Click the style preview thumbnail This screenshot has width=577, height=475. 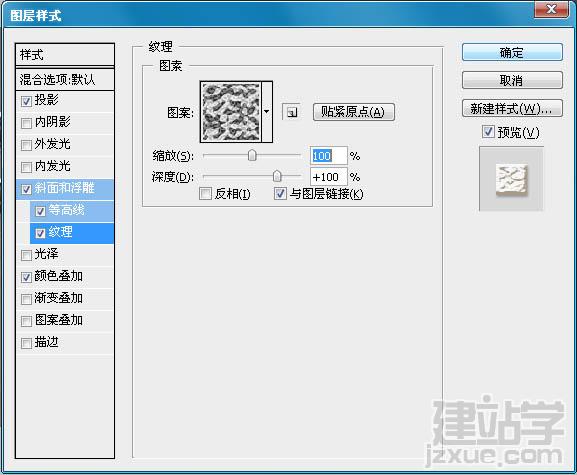(511, 179)
